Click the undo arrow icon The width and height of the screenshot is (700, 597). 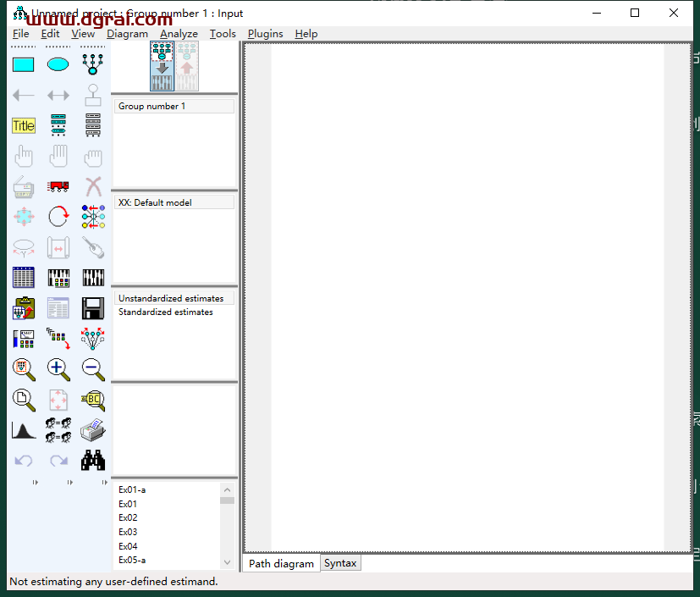click(23, 461)
